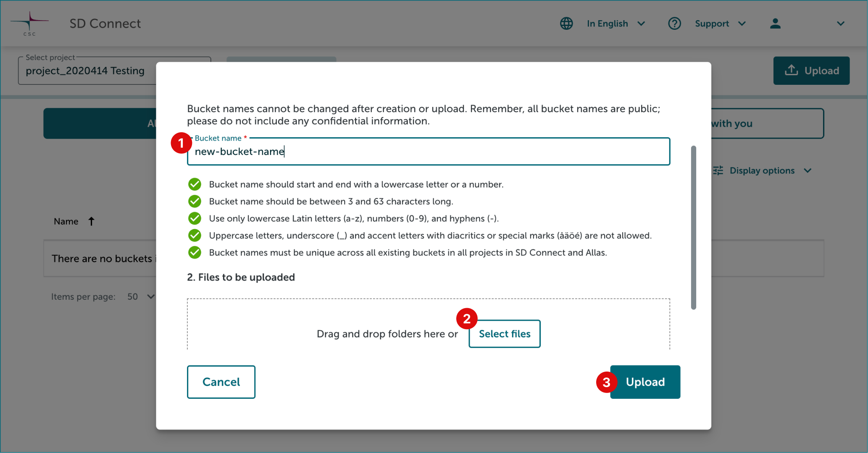Click the Upload button in header

(x=812, y=71)
